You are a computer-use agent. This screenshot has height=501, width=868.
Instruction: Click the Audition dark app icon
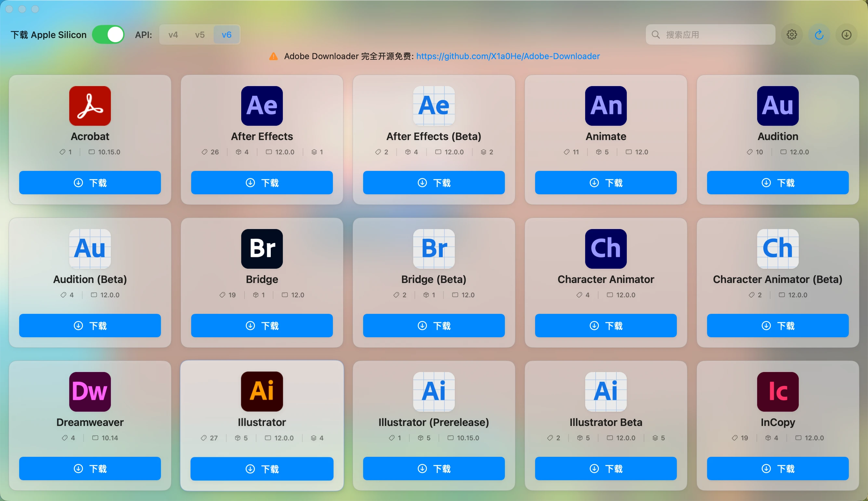point(777,106)
